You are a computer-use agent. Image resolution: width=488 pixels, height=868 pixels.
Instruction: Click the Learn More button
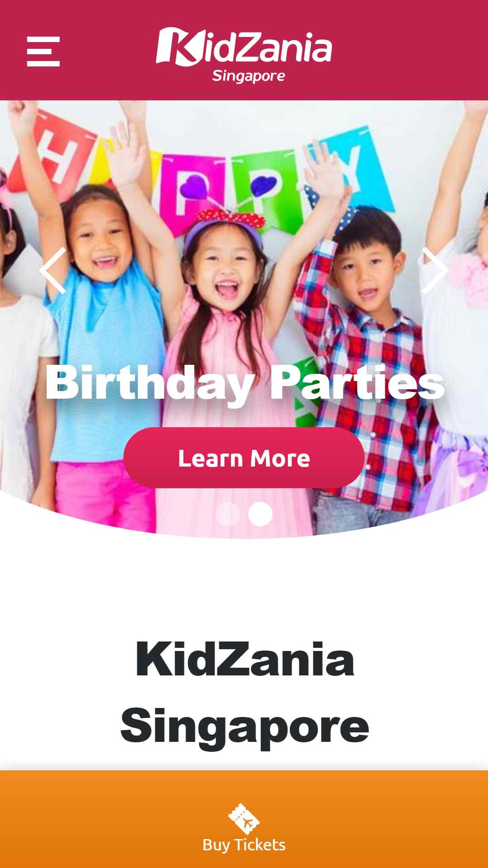pos(244,458)
